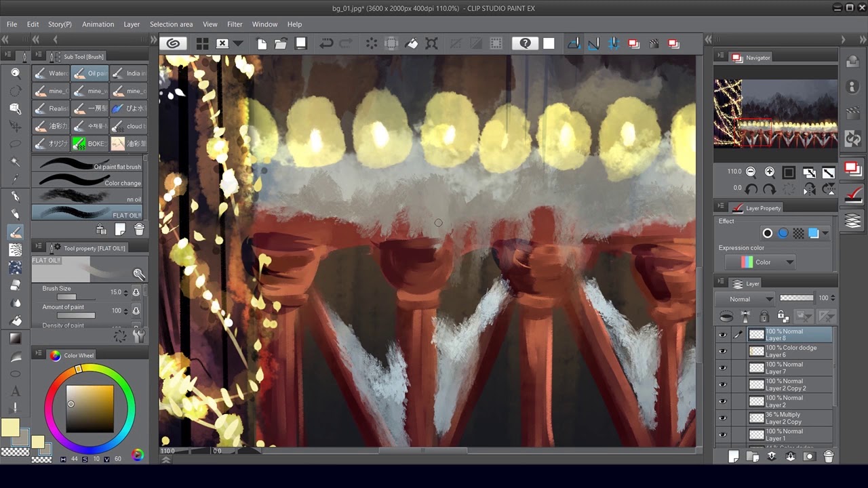Select the Gradient tool
This screenshot has height=488, width=868.
(x=16, y=338)
